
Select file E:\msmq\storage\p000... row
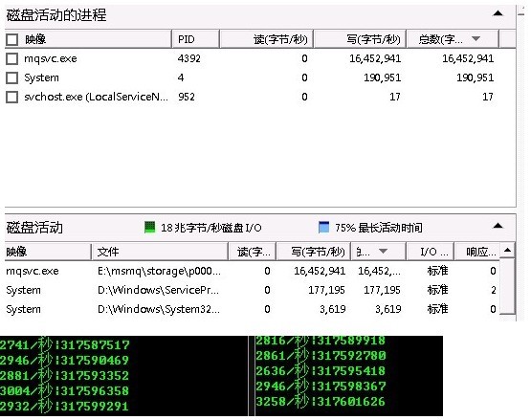[x=159, y=271]
